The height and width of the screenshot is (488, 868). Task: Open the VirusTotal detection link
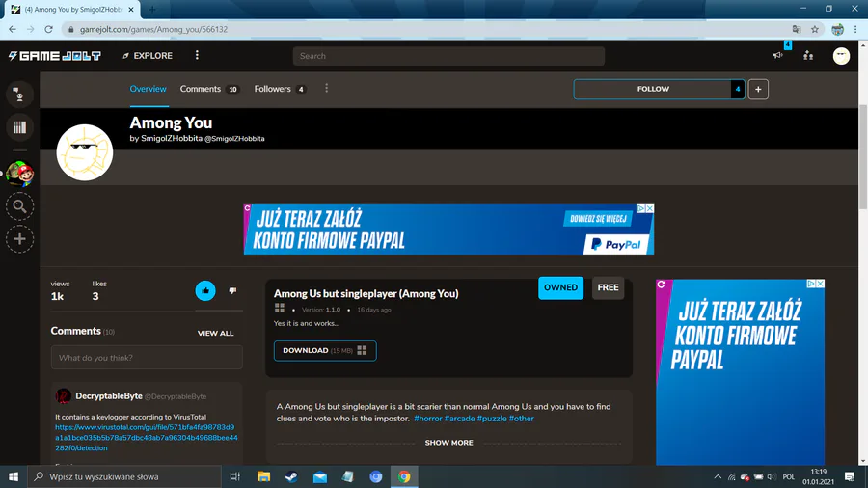pyautogui.click(x=147, y=438)
